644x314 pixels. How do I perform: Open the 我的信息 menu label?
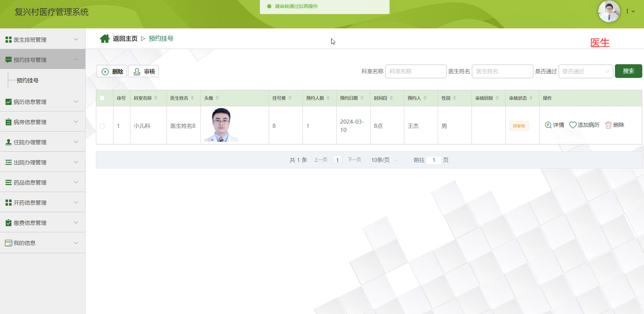(x=25, y=243)
